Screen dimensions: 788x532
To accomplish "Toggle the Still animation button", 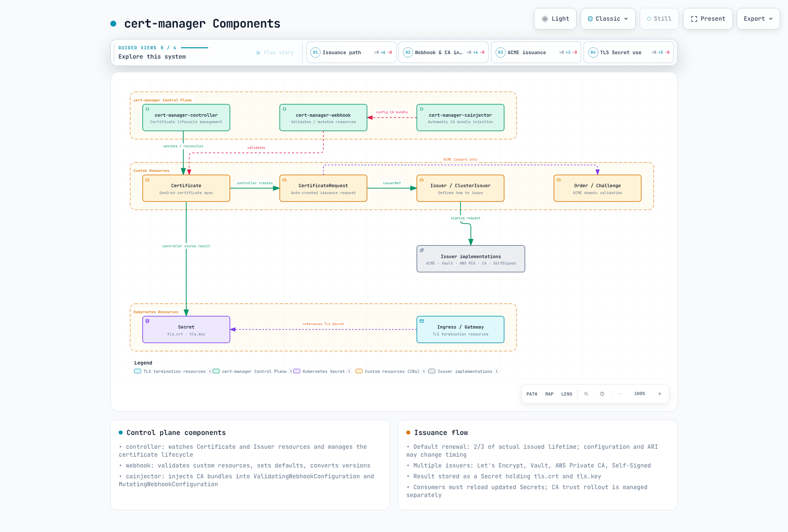I will pyautogui.click(x=659, y=19).
